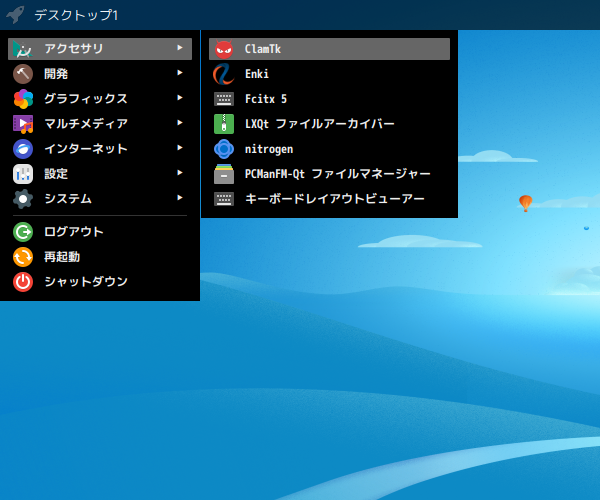Open the マルチメディア menu category

pyautogui.click(x=100, y=124)
